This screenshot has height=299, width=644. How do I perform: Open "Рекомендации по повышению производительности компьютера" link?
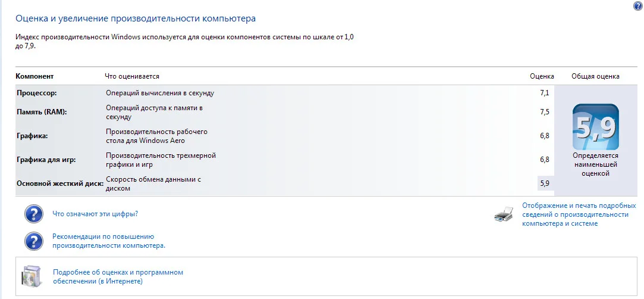(x=108, y=241)
